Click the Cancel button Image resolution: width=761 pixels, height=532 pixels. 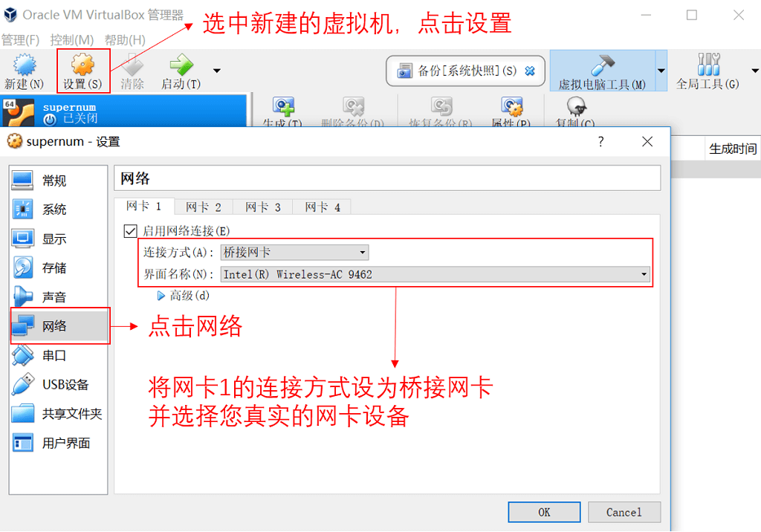pos(624,512)
